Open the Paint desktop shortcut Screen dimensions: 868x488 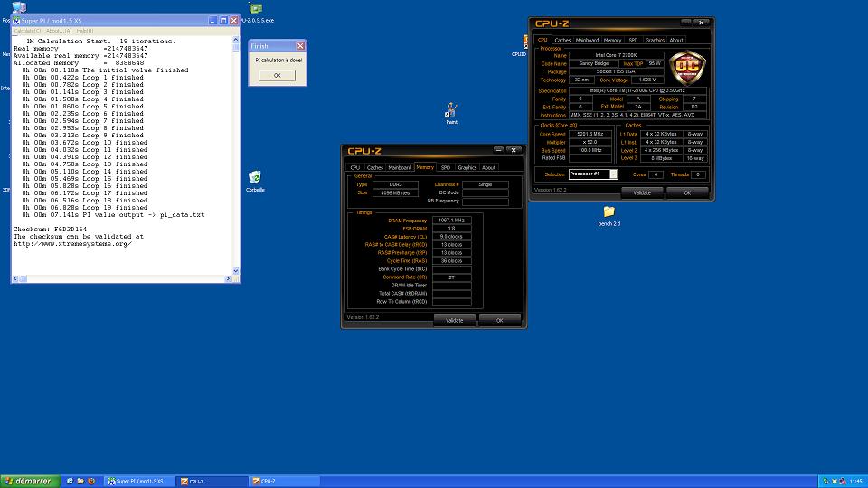452,110
